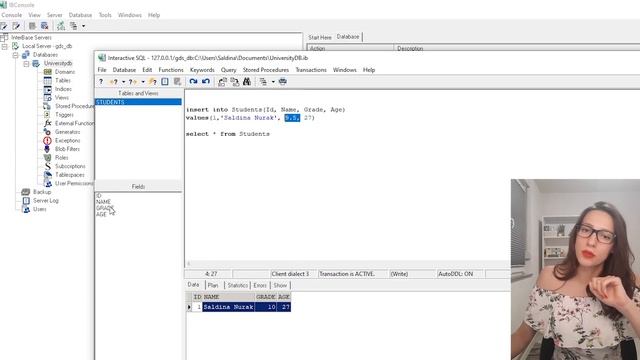Viewport: 640px width, 360px height.
Task: Switch to the Plan results tab
Action: coord(213,285)
